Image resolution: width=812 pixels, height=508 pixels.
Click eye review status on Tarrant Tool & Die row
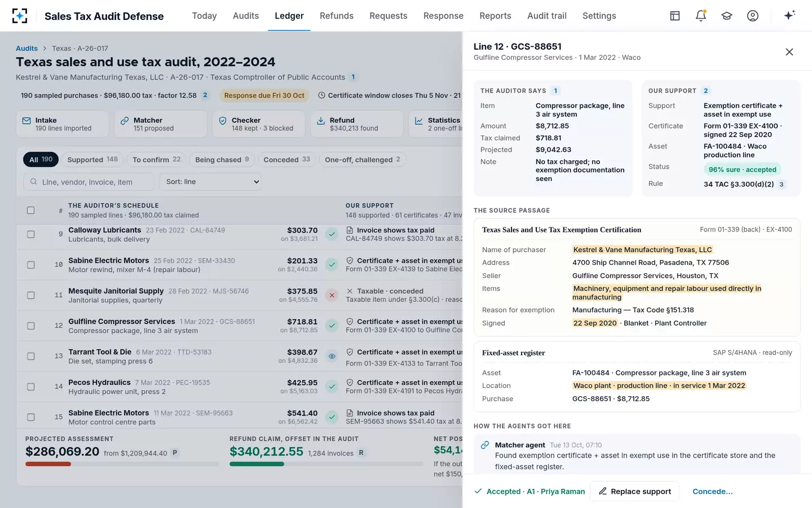point(332,356)
